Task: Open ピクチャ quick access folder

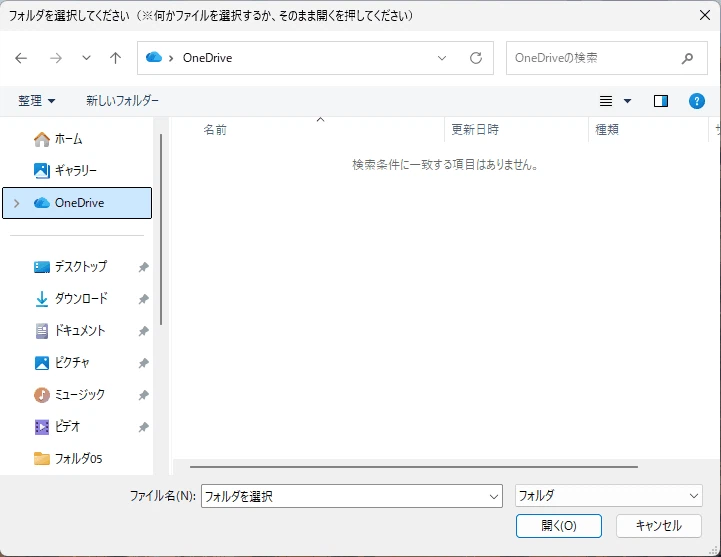Action: [x=62, y=363]
